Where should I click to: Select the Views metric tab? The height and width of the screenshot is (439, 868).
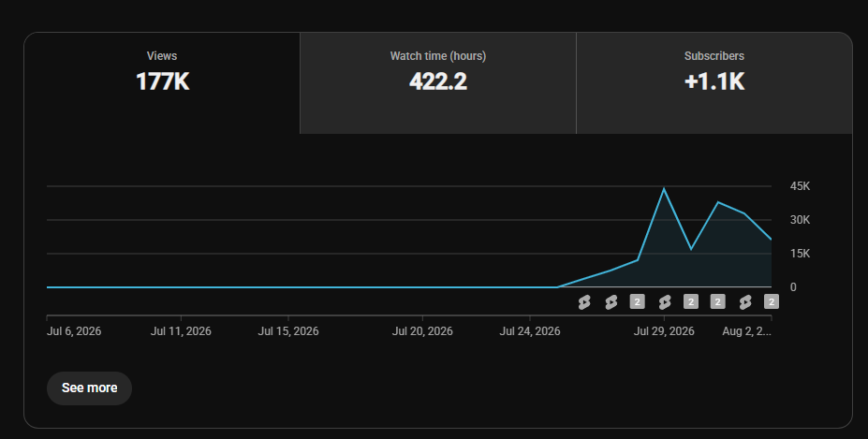162,83
